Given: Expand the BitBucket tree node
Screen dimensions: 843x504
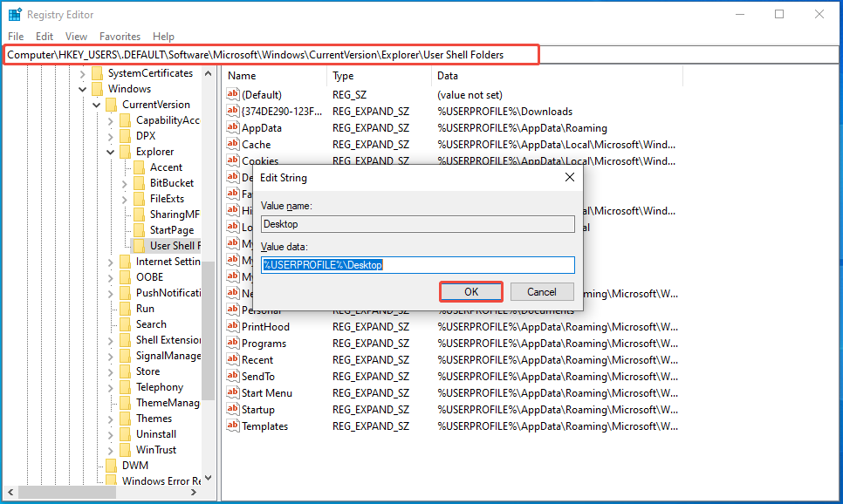Looking at the screenshot, I should [x=124, y=183].
